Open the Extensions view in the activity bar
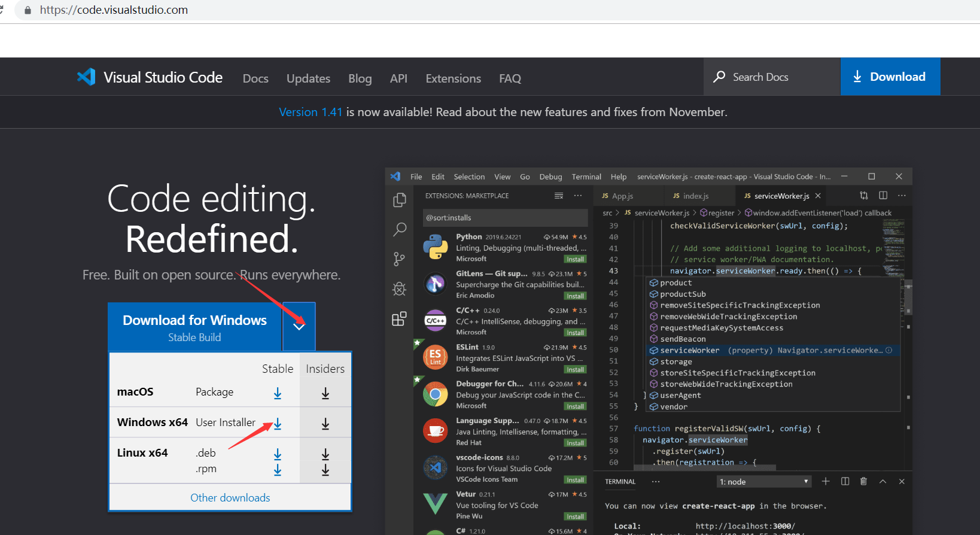The height and width of the screenshot is (535, 980). pos(399,319)
